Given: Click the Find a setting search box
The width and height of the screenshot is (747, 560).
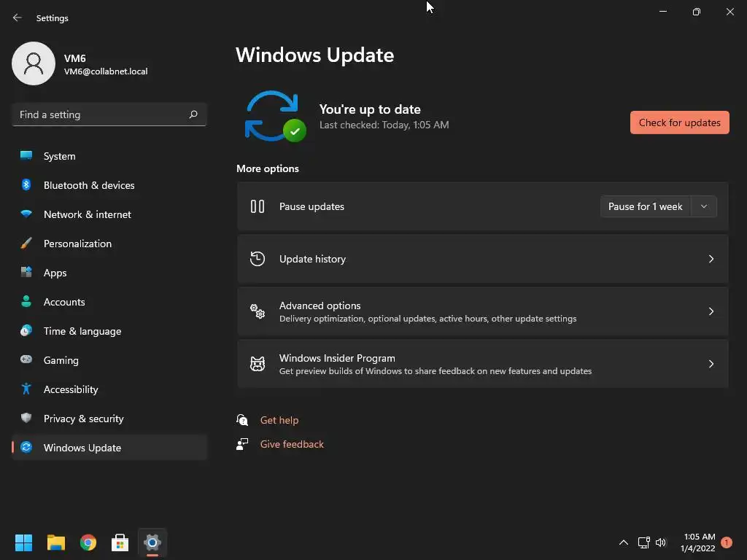Looking at the screenshot, I should [x=109, y=114].
